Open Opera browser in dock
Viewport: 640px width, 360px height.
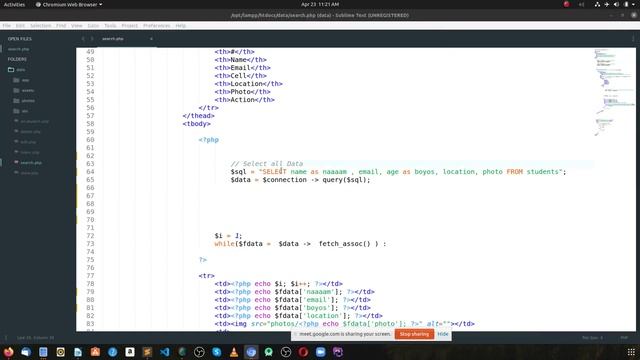click(303, 352)
